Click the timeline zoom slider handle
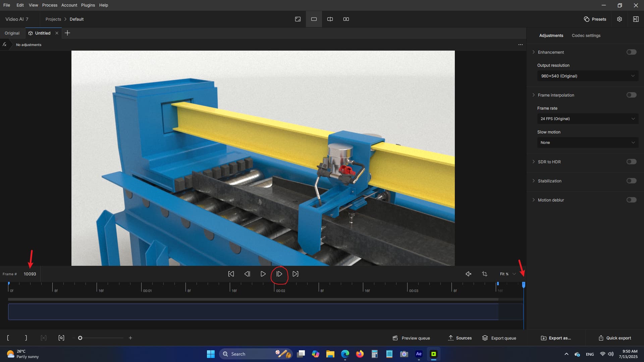 (x=80, y=338)
